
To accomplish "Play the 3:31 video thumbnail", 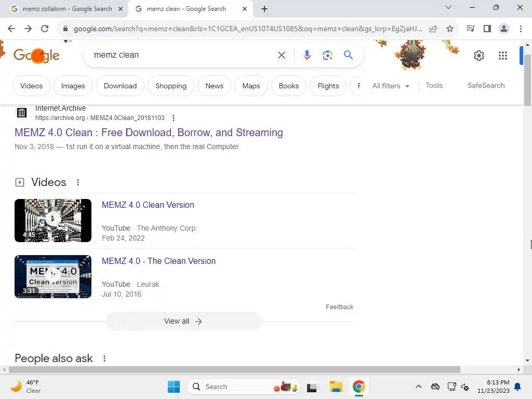I will (53, 276).
